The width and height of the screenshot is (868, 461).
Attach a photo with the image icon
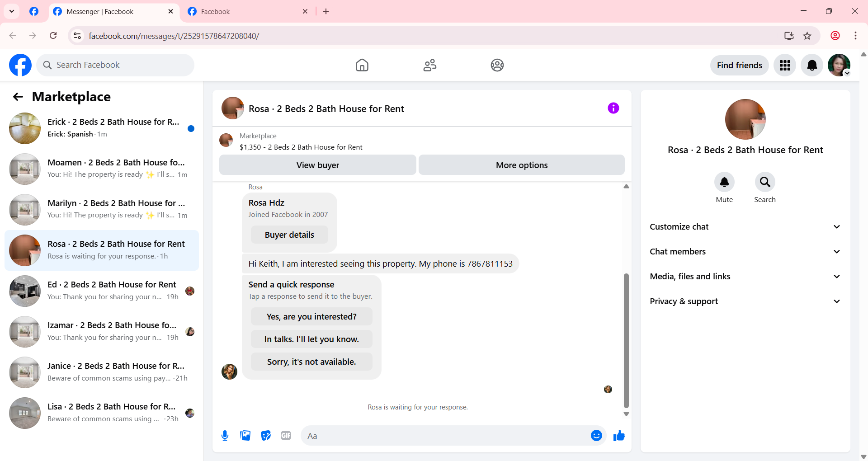coord(245,436)
